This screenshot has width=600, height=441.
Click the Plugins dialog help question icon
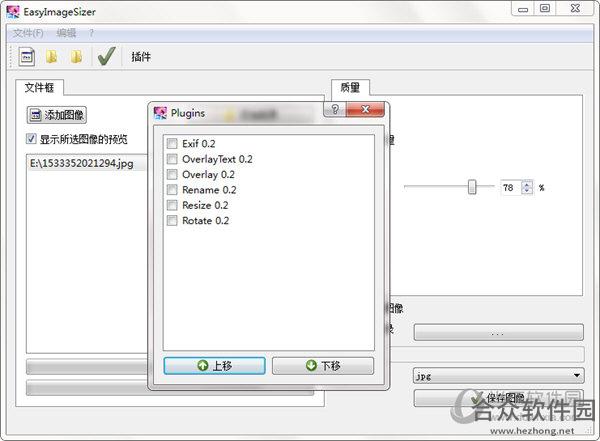pyautogui.click(x=335, y=110)
